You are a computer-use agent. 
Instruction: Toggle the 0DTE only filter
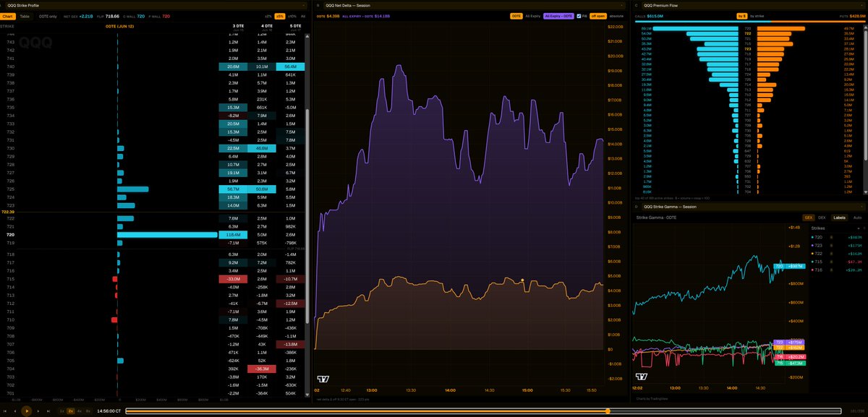pos(48,16)
